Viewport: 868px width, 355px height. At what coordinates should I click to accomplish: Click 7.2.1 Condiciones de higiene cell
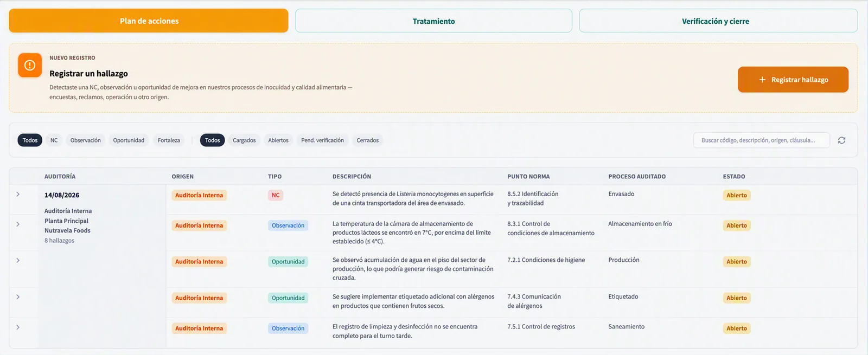point(546,260)
